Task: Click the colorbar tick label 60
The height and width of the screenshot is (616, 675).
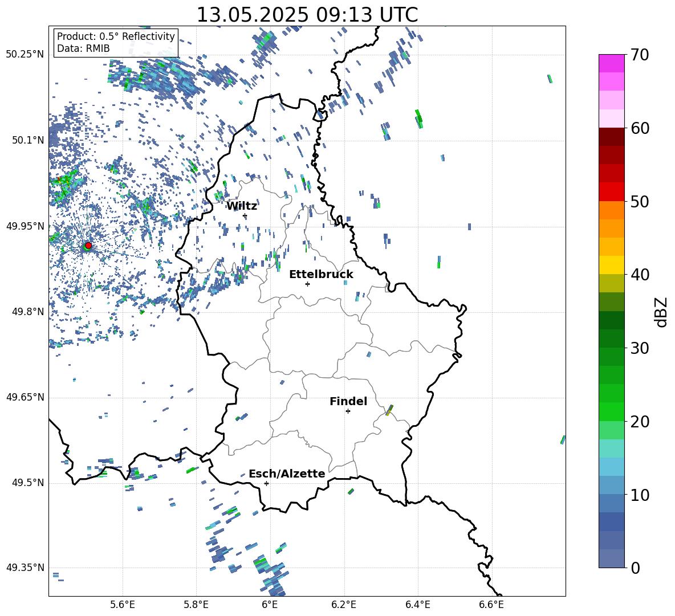Action: pos(640,128)
